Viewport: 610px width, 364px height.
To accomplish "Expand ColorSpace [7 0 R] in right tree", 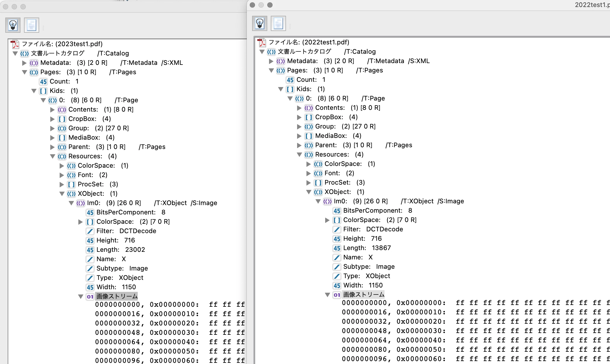I will (x=327, y=220).
